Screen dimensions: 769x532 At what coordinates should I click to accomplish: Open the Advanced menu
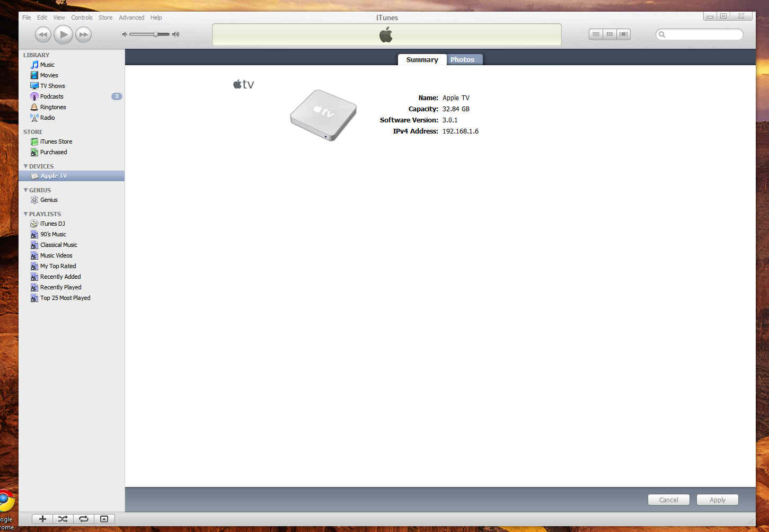coord(131,17)
